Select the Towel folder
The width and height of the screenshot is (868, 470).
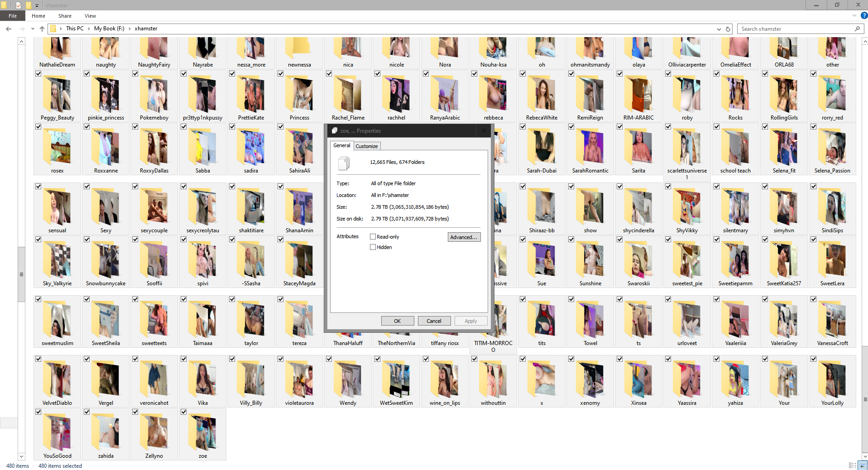pyautogui.click(x=590, y=321)
